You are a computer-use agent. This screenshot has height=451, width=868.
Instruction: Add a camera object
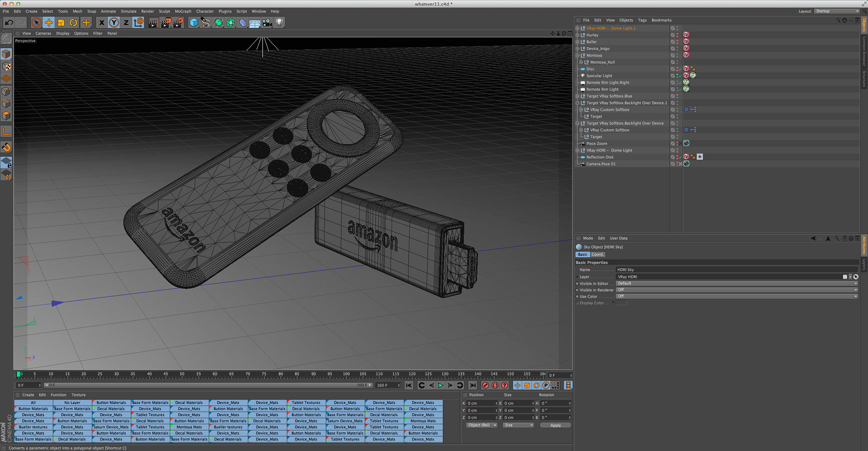[267, 22]
